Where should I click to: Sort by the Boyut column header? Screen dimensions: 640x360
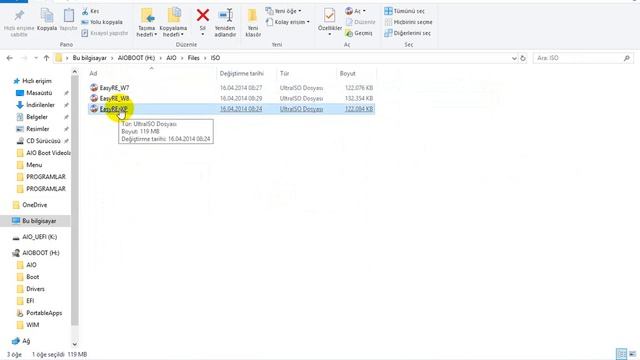[356, 73]
